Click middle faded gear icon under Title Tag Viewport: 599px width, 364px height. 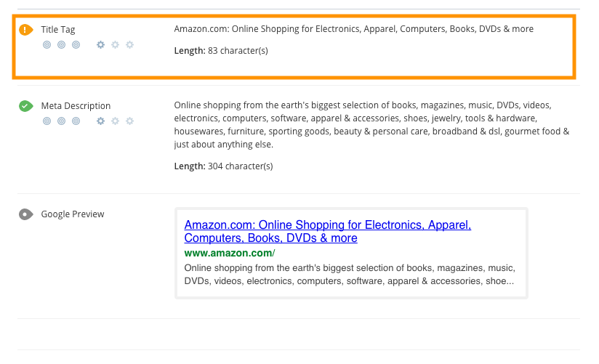pos(115,45)
